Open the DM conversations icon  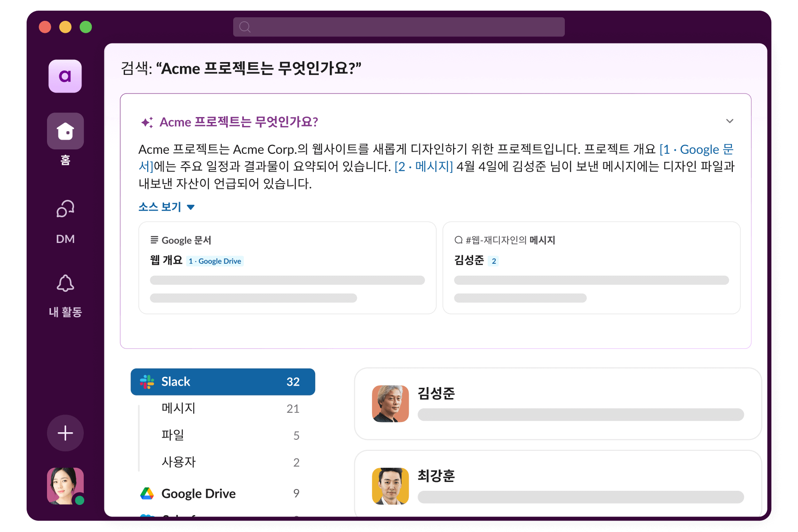point(65,209)
